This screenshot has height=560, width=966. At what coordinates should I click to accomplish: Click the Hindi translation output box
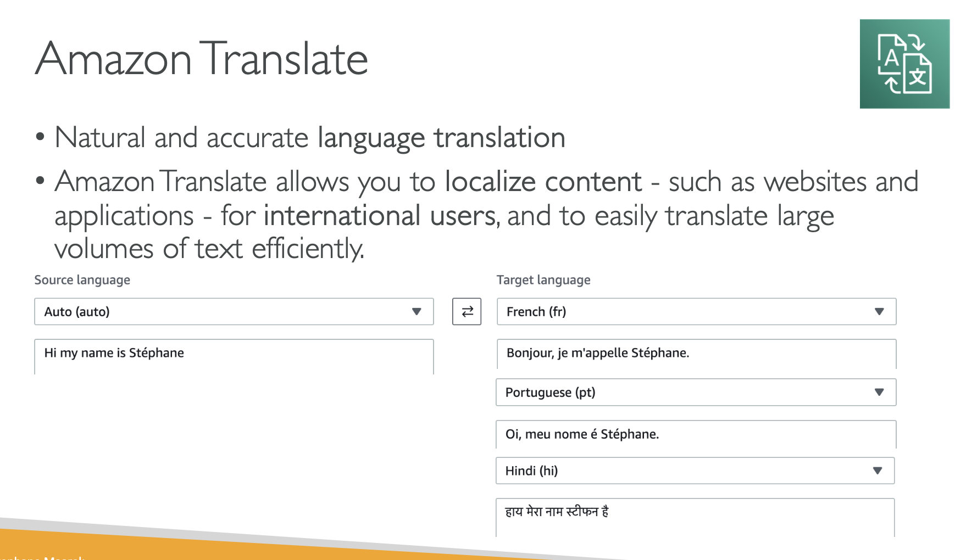pos(695,517)
